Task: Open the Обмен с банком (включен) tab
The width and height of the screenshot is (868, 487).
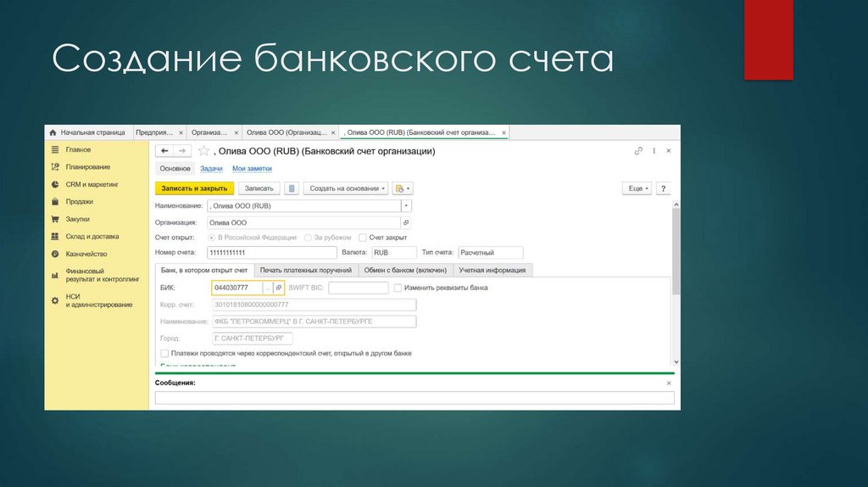Action: click(405, 270)
